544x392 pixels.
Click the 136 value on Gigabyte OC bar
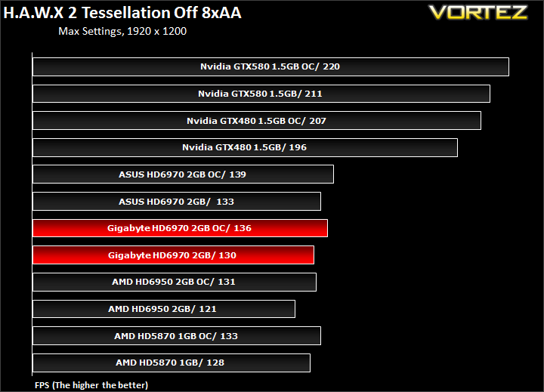tap(243, 228)
